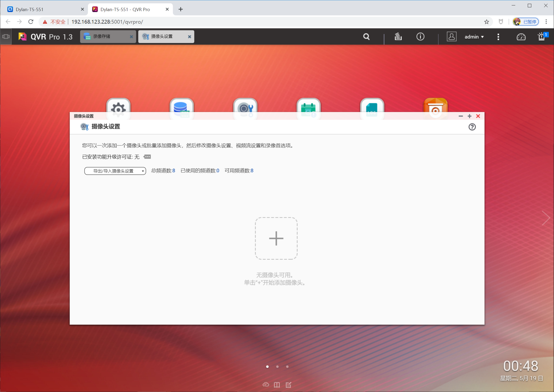Click the license details icon next to 无
This screenshot has width=554, height=392.
pos(147,157)
